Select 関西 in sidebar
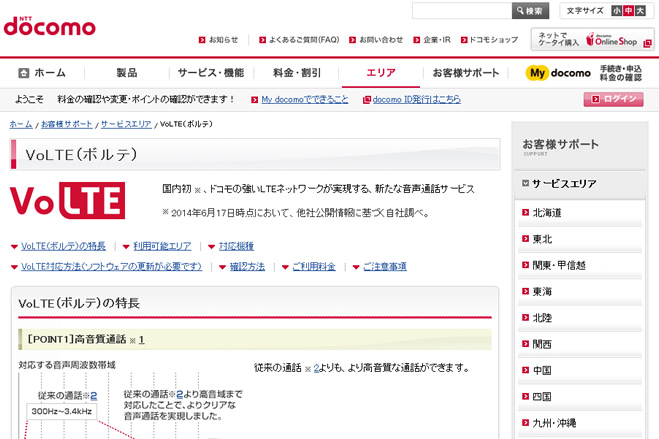Viewport: 659px width, 439px height. click(542, 344)
